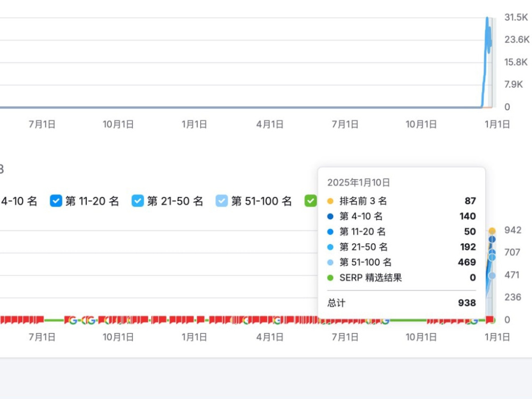Click the 236 label on the lower chart axis
Image resolution: width=532 pixels, height=399 pixels.
pos(513,297)
